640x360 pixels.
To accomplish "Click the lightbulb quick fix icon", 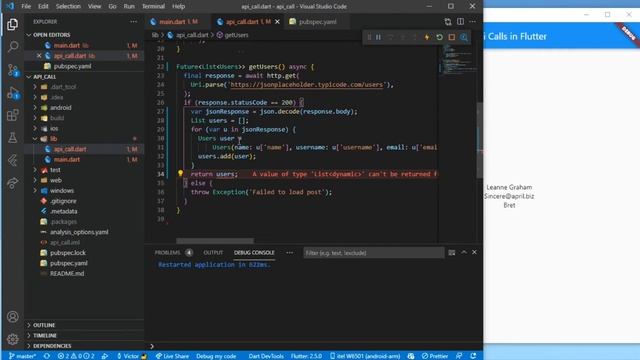I will (180, 173).
